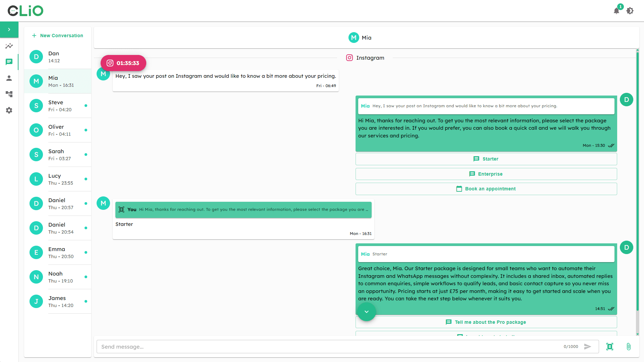The height and width of the screenshot is (362, 644).
Task: Click the New Conversation button
Action: pyautogui.click(x=58, y=36)
